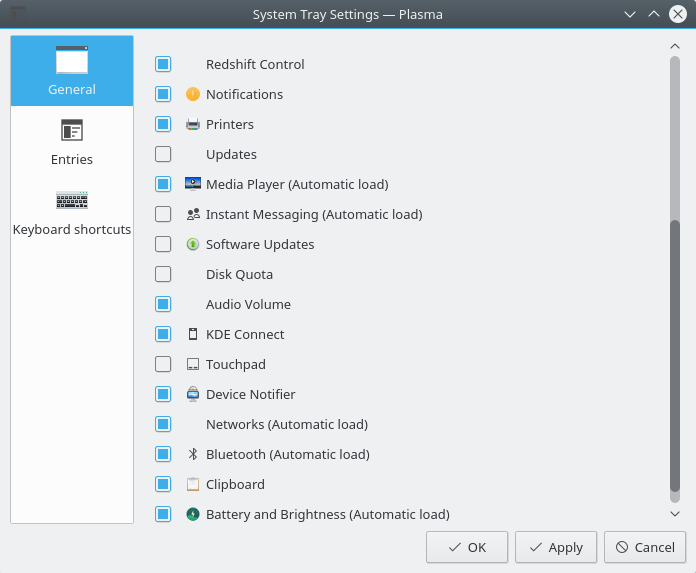
Task: Click the Media Player monitor icon
Action: [x=193, y=184]
